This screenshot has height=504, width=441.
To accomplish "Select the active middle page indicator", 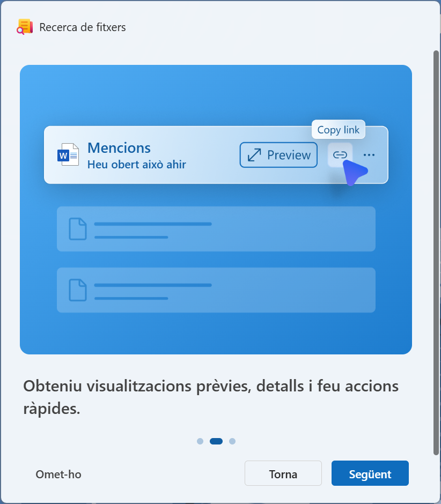I will coord(216,441).
